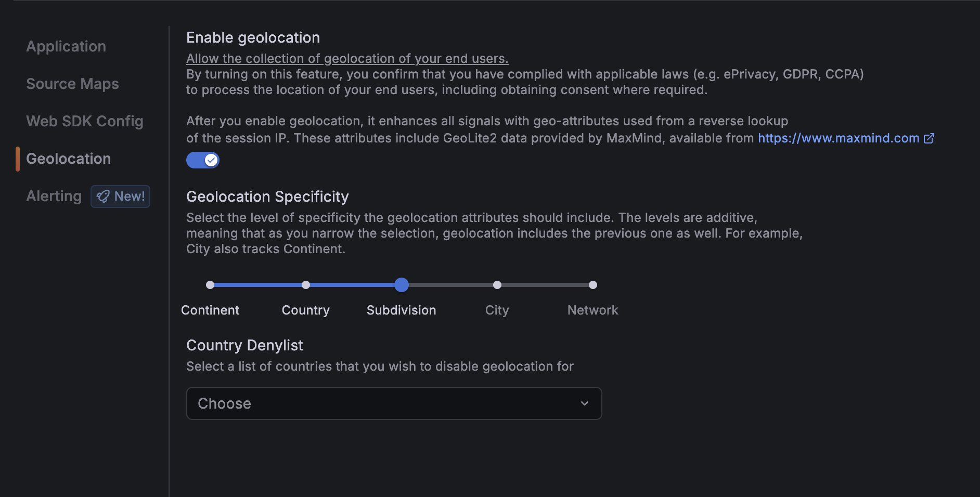
Task: Move the specificity slider to Network
Action: click(592, 285)
